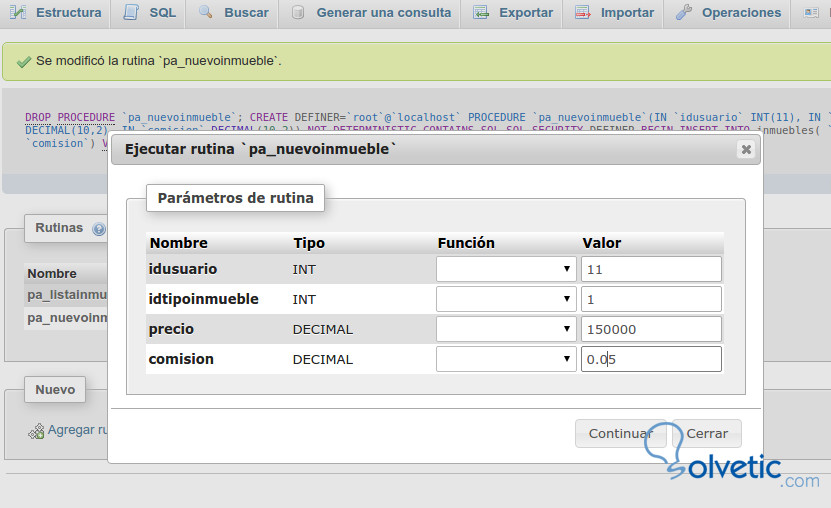Switch to the SQL tab
This screenshot has height=508, width=831.
click(x=148, y=13)
